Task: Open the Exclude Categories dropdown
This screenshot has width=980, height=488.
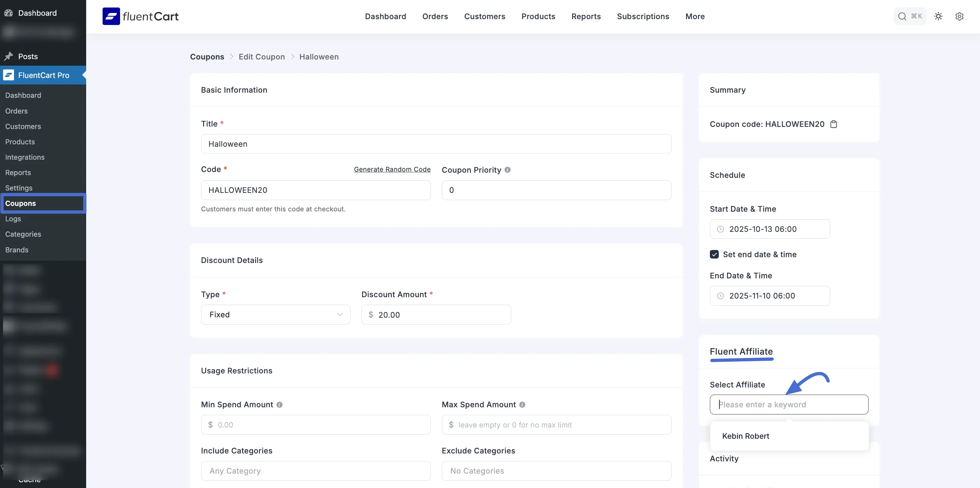Action: pos(556,471)
